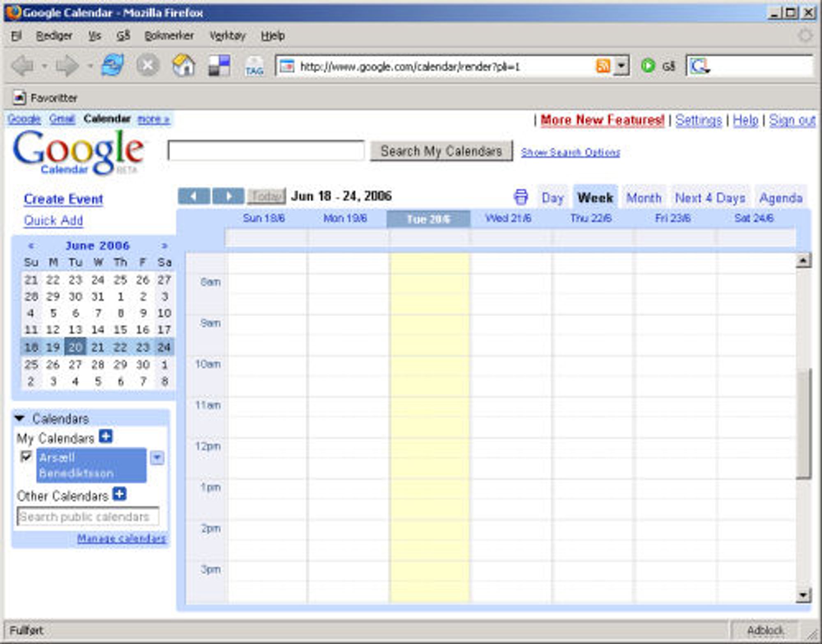822x644 pixels.
Task: Select June 20 in mini calendar
Action: [75, 347]
